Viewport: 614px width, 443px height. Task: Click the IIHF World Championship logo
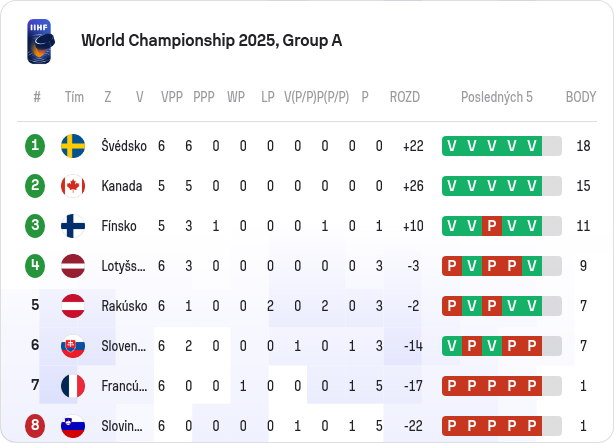[x=41, y=42]
